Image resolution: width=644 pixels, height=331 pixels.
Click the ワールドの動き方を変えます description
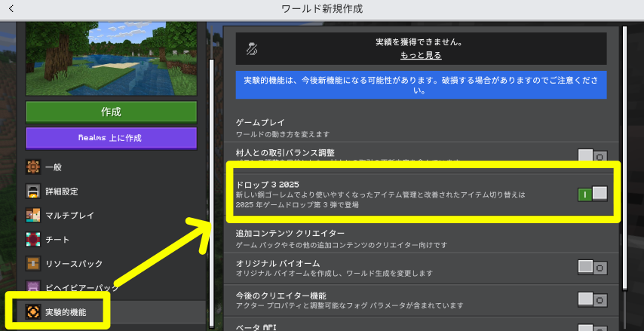[283, 134]
